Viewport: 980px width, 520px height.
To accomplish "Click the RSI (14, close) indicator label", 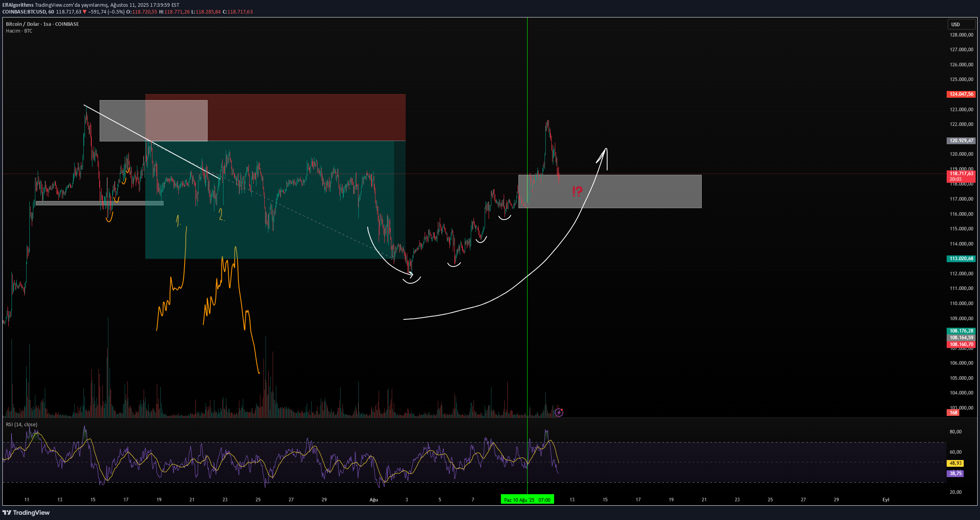I will 21,425.
